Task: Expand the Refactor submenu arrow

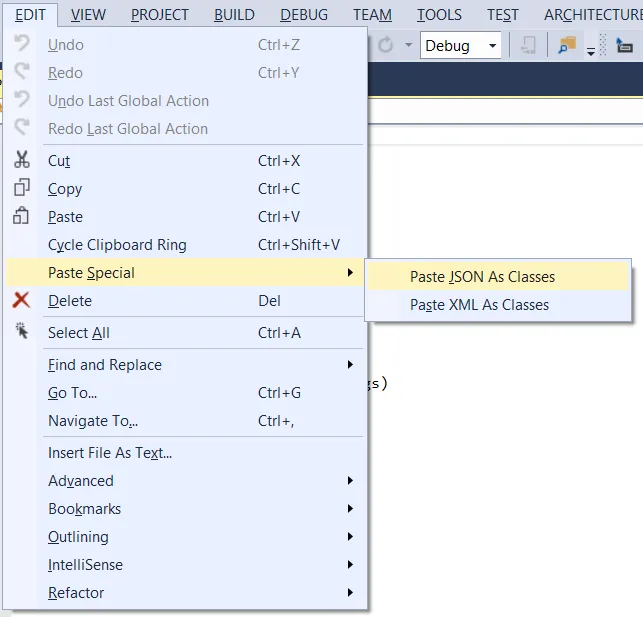Action: point(350,592)
